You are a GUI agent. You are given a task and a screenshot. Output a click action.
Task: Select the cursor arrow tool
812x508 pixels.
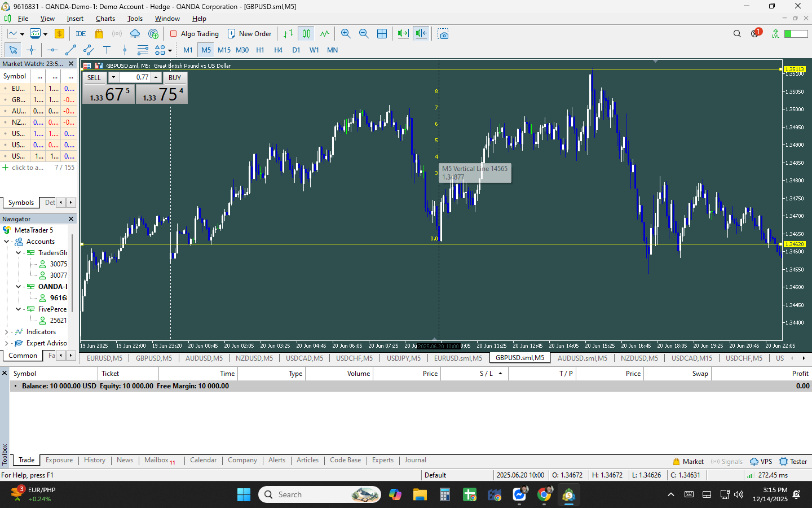[13, 50]
